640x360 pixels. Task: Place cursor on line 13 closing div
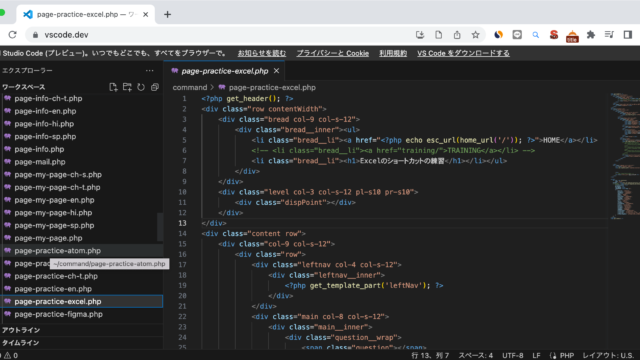pos(214,223)
